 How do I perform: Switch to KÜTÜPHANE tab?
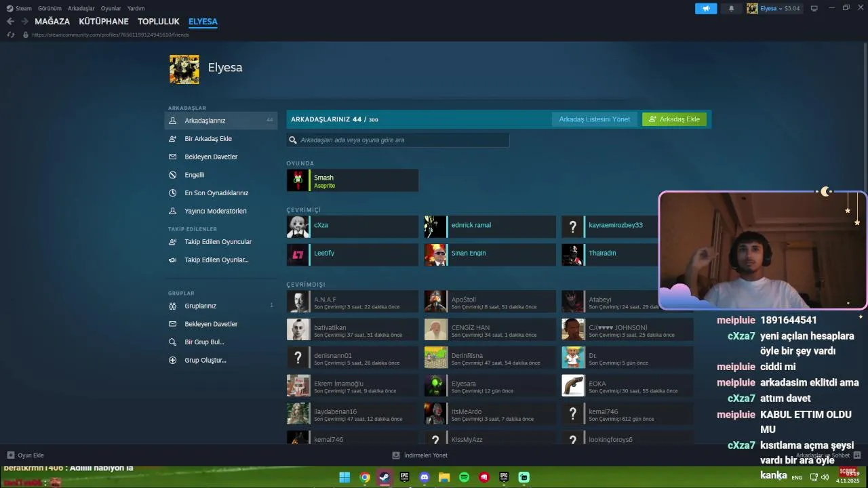point(104,22)
